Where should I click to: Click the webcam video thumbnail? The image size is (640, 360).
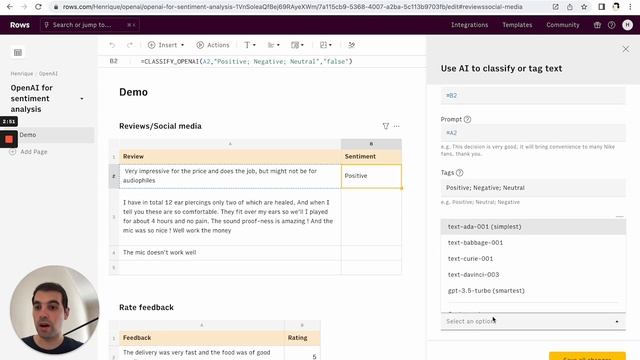54,309
